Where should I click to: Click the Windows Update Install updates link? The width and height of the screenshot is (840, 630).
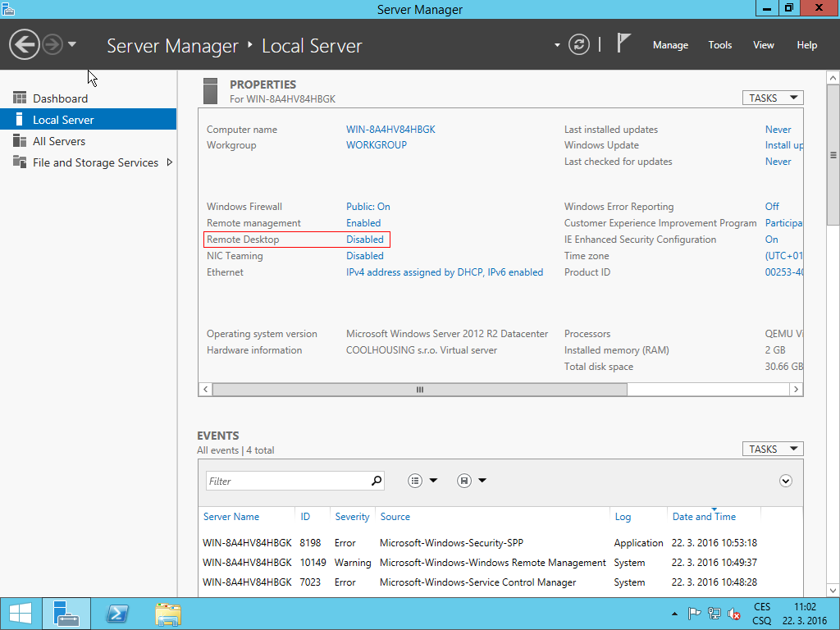coord(783,145)
